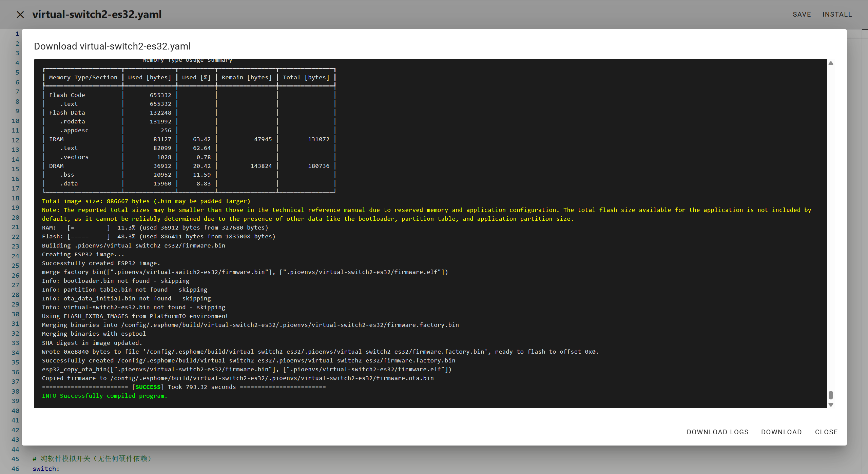The image size is (868, 474).
Task: Click the virtual-switch2-es32.yaml file title
Action: click(x=97, y=15)
